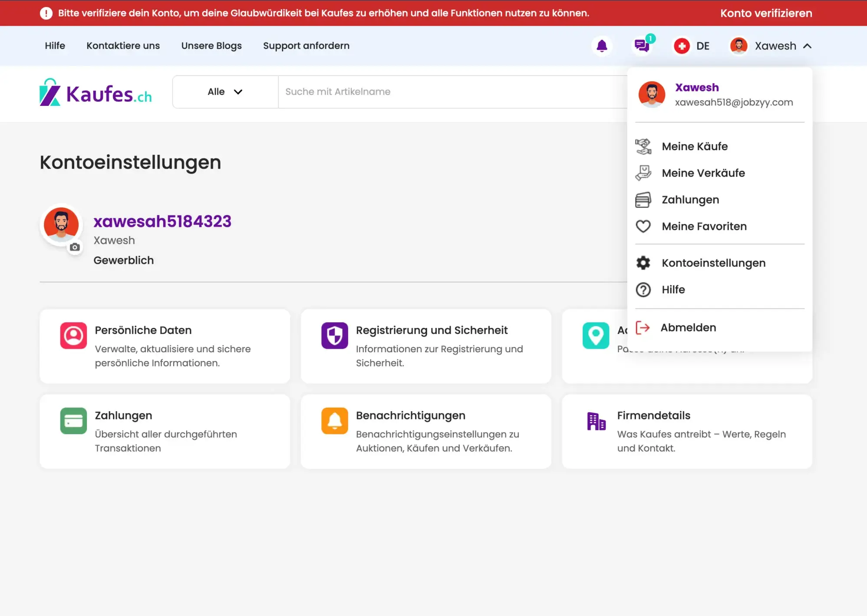Collapse the Xawesh user menu chevron

click(x=807, y=46)
